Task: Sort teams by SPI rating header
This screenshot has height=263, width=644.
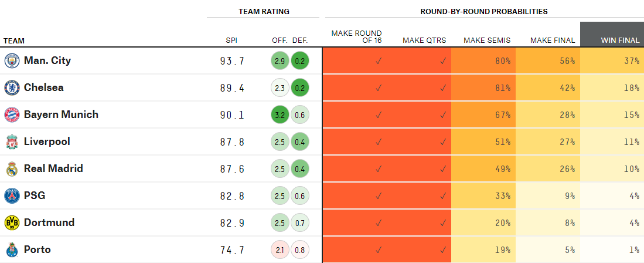Action: tap(231, 41)
